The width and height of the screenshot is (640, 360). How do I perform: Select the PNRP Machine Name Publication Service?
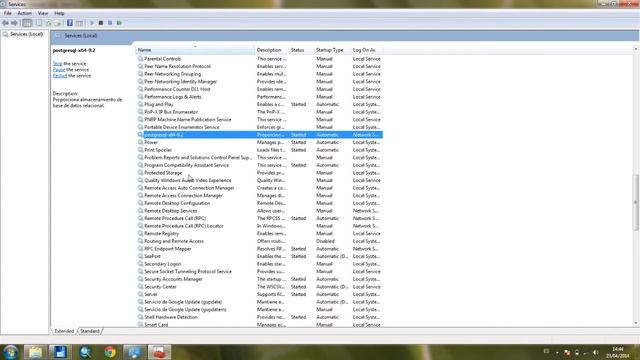(188, 120)
